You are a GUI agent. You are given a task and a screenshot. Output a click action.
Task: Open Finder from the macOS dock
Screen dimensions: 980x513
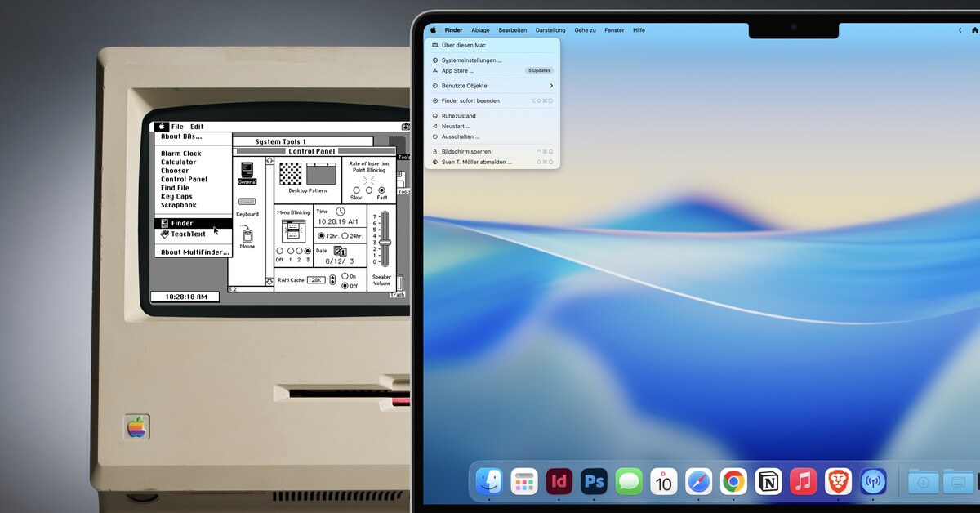pyautogui.click(x=489, y=481)
